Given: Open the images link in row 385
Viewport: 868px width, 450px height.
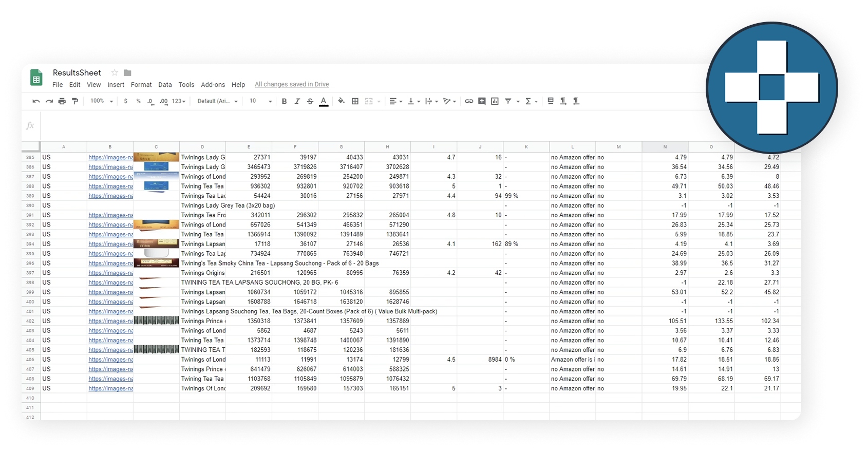Looking at the screenshot, I should [x=110, y=158].
